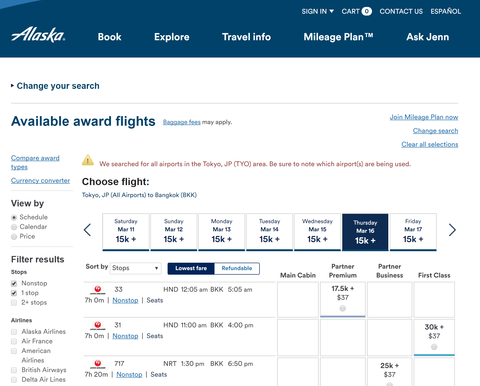Click Japan Airlines logo for flight 33
The width and height of the screenshot is (480, 386).
pos(98,290)
